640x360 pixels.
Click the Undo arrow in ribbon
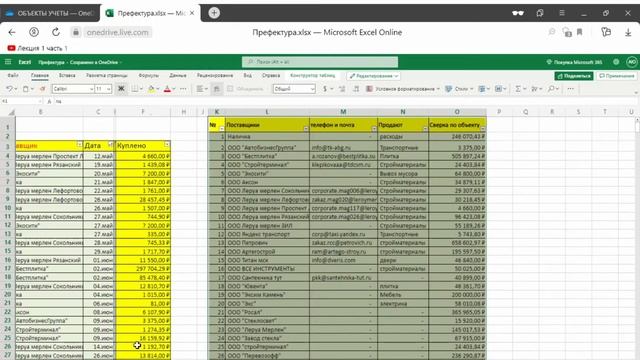(9, 89)
